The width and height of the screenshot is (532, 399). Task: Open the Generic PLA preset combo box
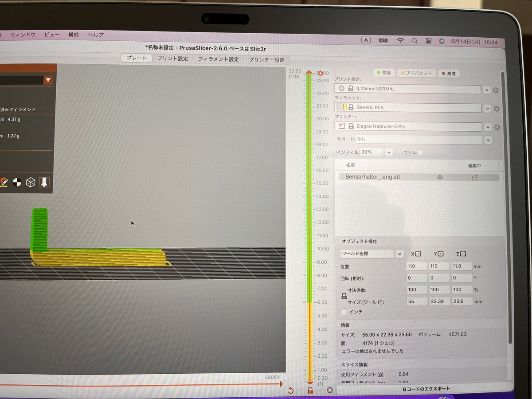point(407,108)
